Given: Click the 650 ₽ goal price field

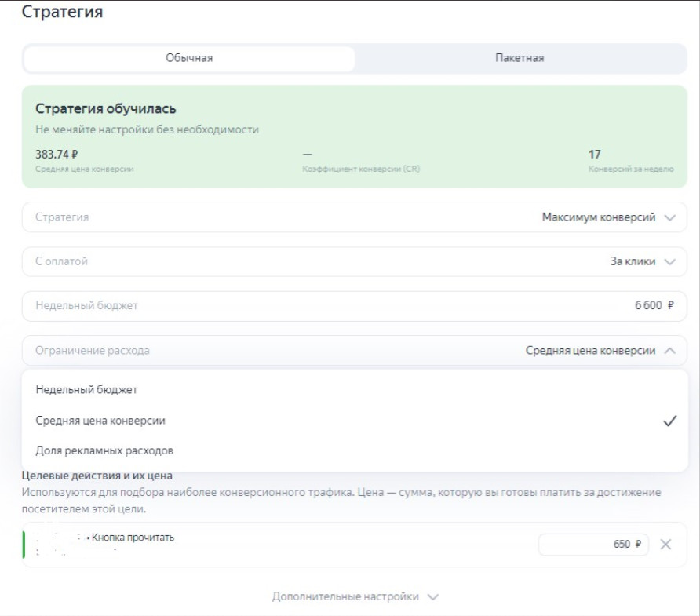Looking at the screenshot, I should [x=593, y=545].
